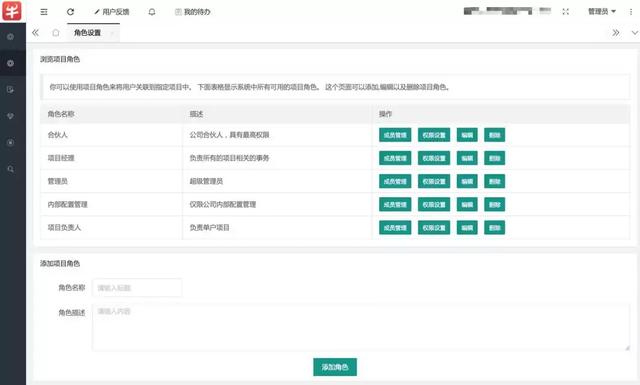Click 成员管理 for the 内部配置管理 role
Screen dimensions: 640x385
(x=395, y=205)
